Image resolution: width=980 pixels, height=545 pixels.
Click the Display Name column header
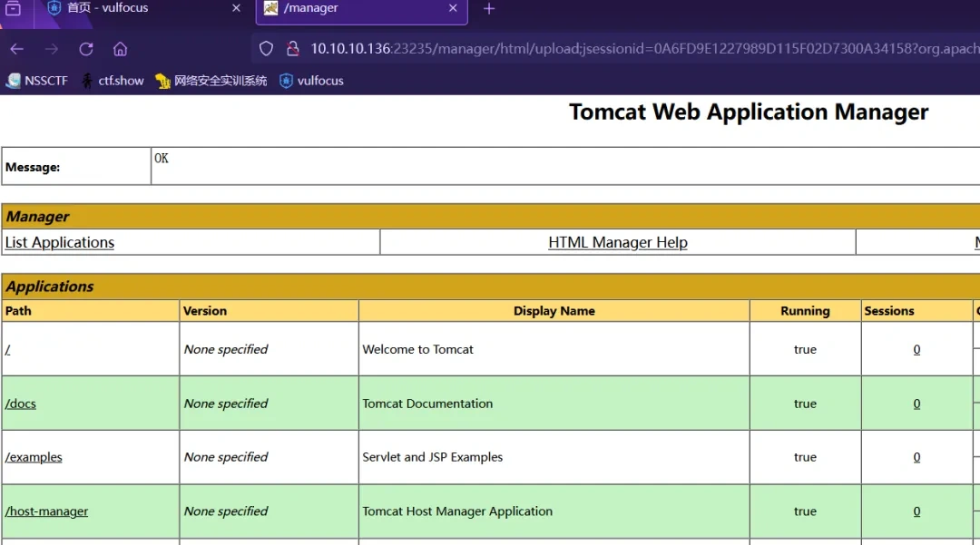[554, 311]
